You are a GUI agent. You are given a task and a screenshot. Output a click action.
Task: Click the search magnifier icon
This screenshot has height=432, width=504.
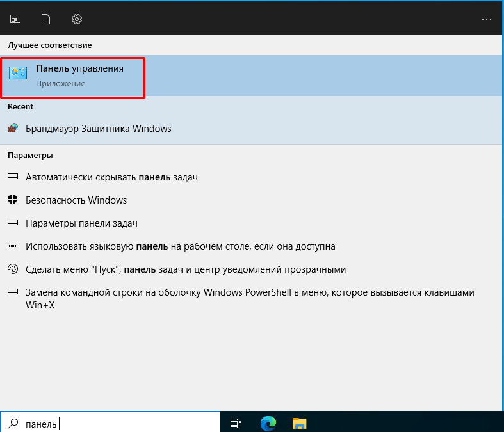(x=13, y=423)
